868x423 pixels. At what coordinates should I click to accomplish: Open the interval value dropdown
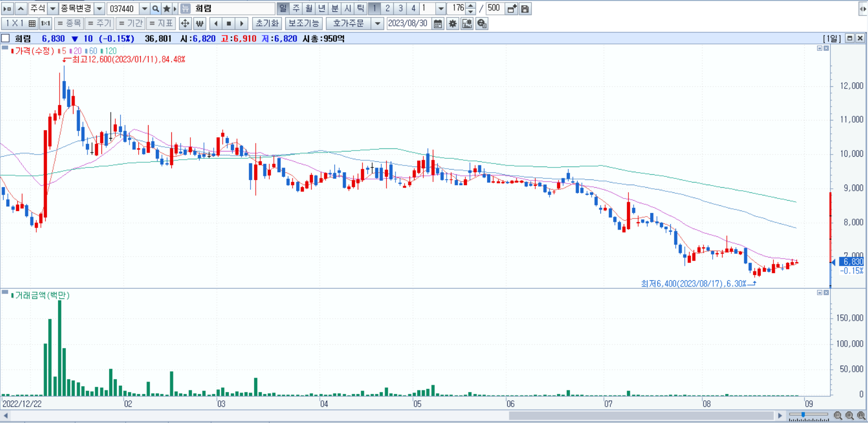point(440,8)
